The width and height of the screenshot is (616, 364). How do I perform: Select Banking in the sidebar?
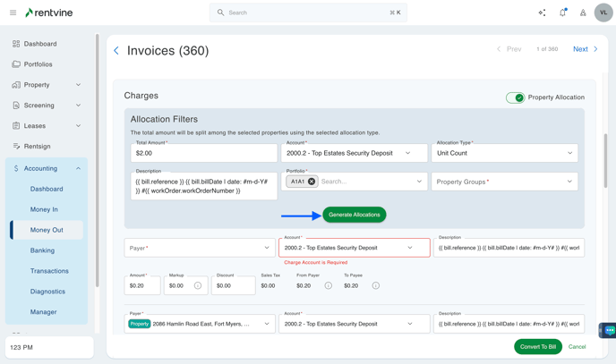tap(42, 250)
